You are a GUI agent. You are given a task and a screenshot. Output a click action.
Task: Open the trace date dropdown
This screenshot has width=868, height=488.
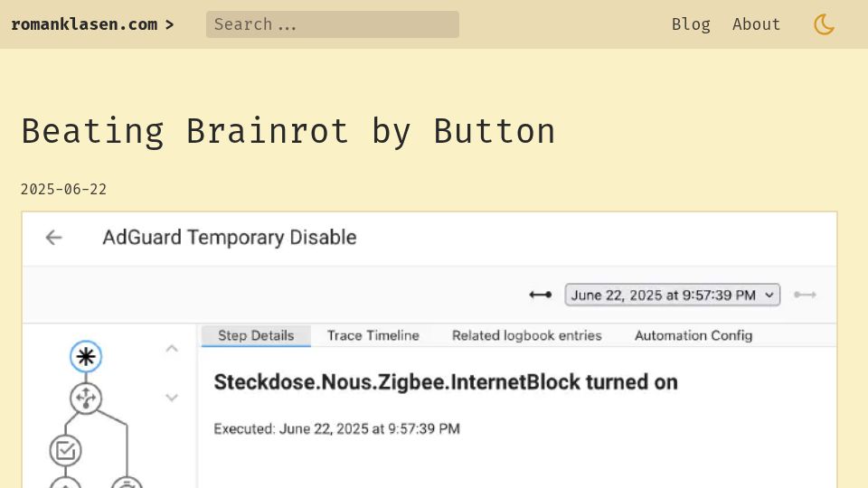point(672,295)
